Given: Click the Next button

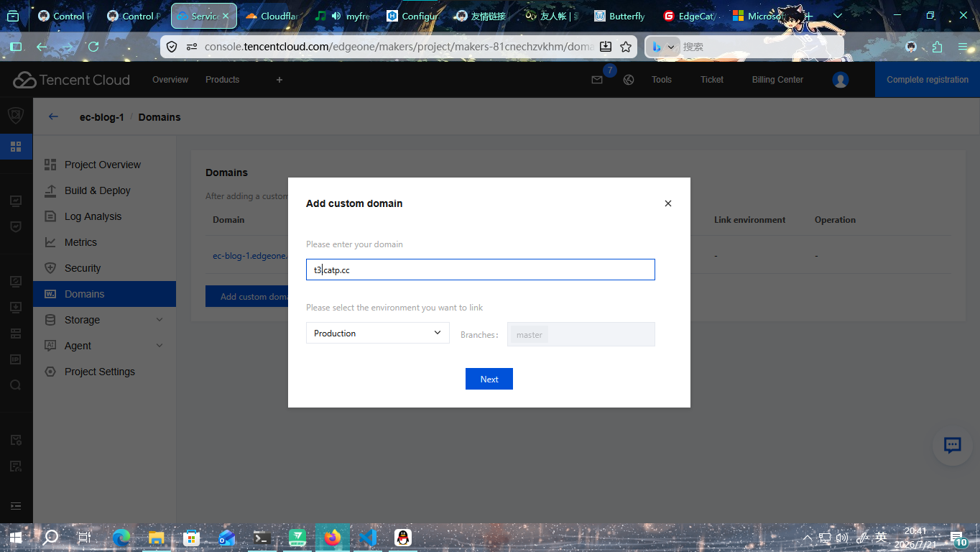Looking at the screenshot, I should tap(489, 379).
